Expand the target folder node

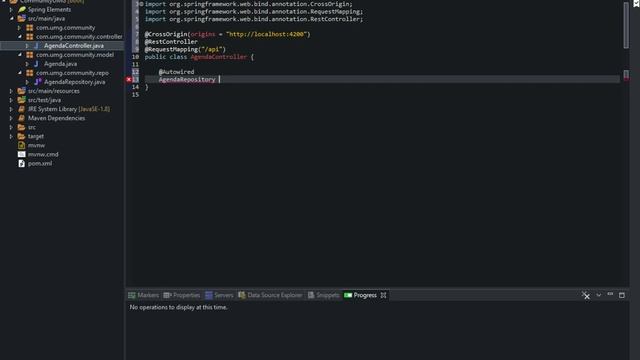(11, 136)
